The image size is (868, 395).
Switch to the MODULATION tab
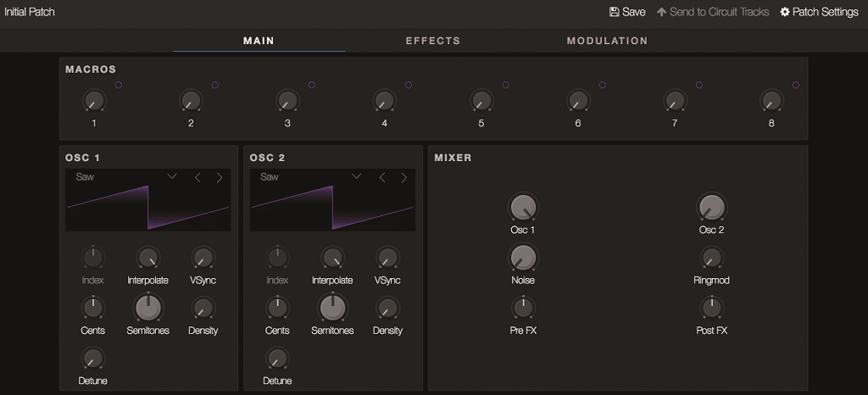(x=607, y=41)
